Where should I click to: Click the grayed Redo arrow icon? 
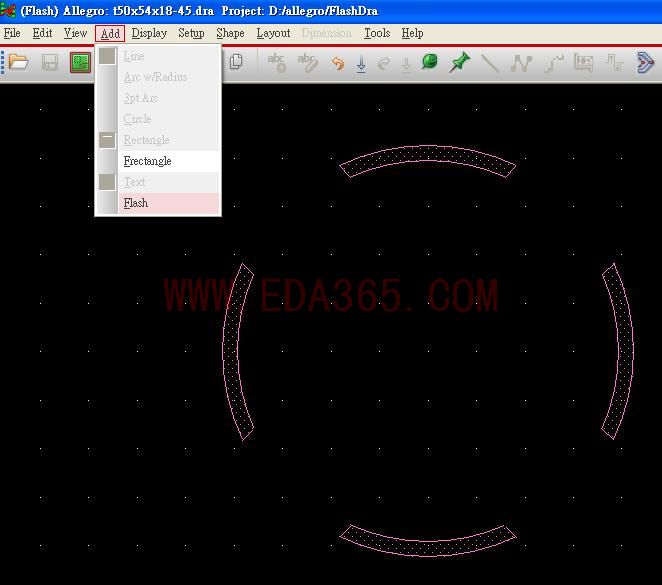coord(384,63)
